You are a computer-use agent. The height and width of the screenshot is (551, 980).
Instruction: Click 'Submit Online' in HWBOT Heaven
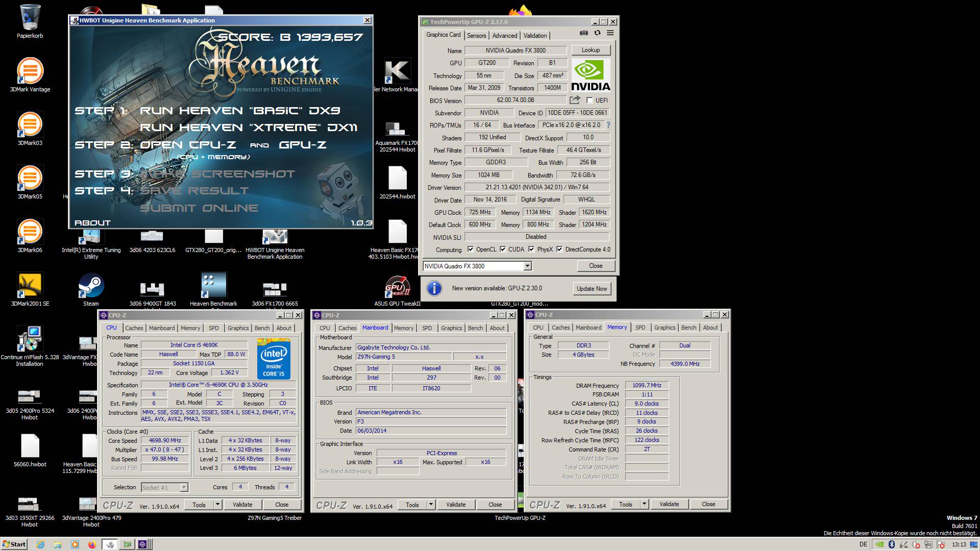point(199,208)
